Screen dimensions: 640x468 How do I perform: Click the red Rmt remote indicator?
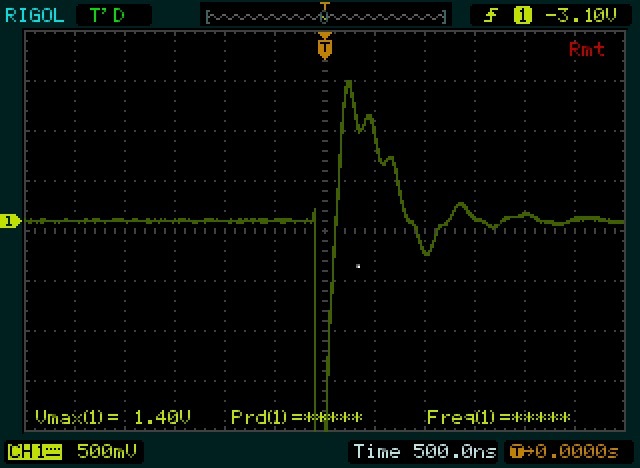coord(587,50)
